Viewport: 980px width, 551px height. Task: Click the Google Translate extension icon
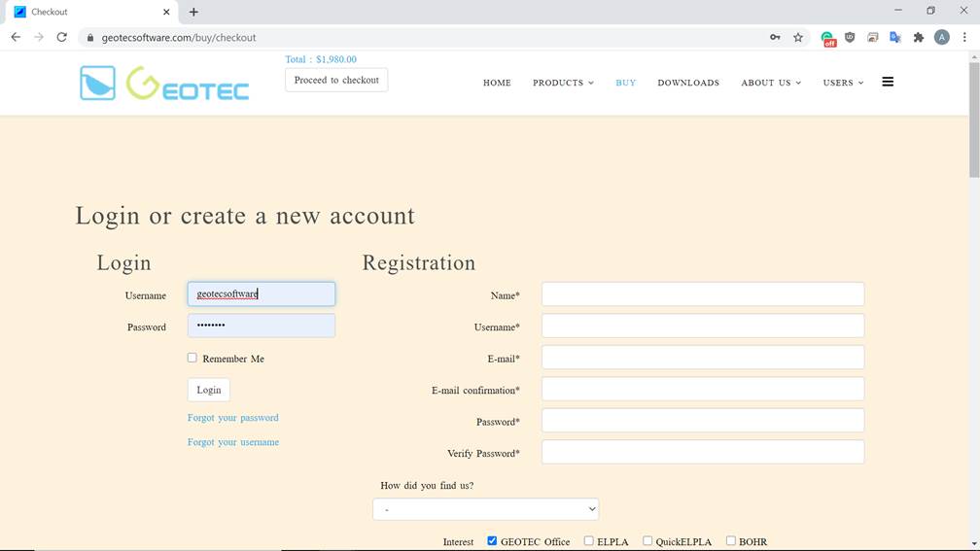pyautogui.click(x=895, y=38)
